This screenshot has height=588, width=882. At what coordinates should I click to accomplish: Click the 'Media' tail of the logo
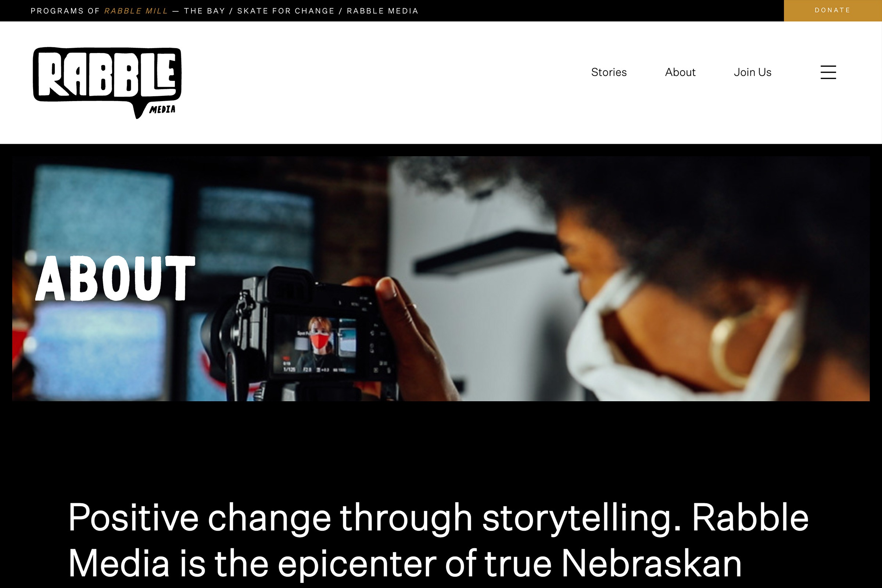pos(162,109)
